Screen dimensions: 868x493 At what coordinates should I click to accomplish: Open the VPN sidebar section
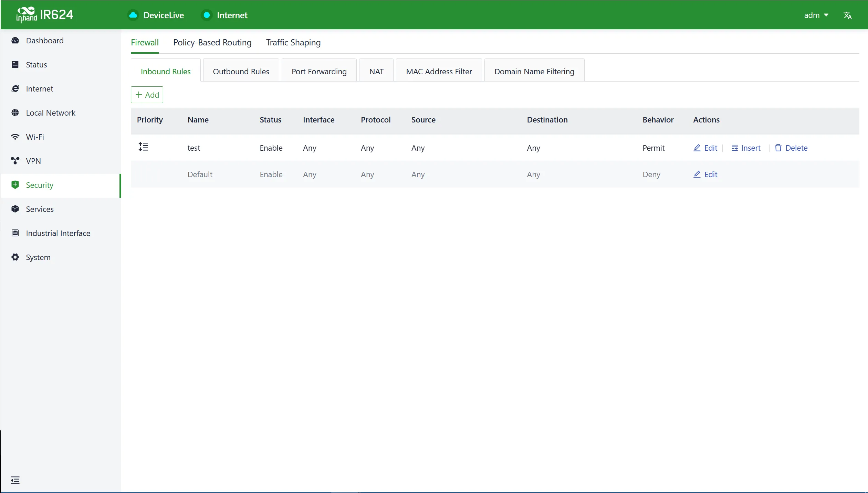(x=61, y=161)
